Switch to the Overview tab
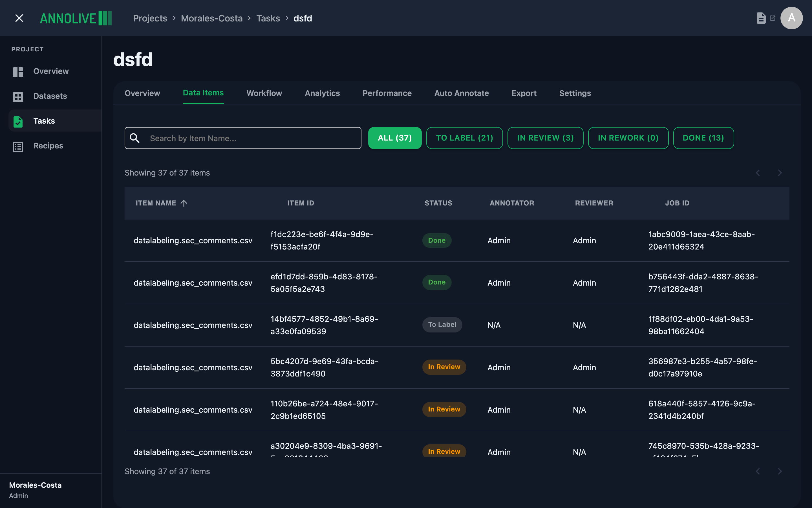The height and width of the screenshot is (508, 812). tap(142, 93)
